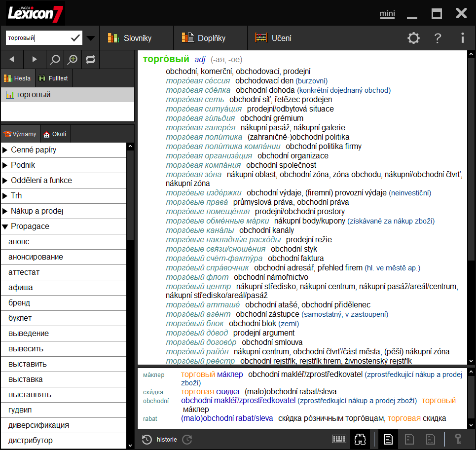
Task: Open settings via the gear icon
Action: point(413,38)
